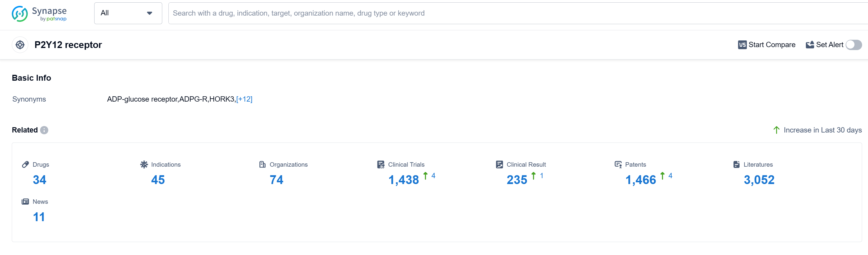
Task: Click the Synapse by patsnap logo
Action: coord(39,14)
